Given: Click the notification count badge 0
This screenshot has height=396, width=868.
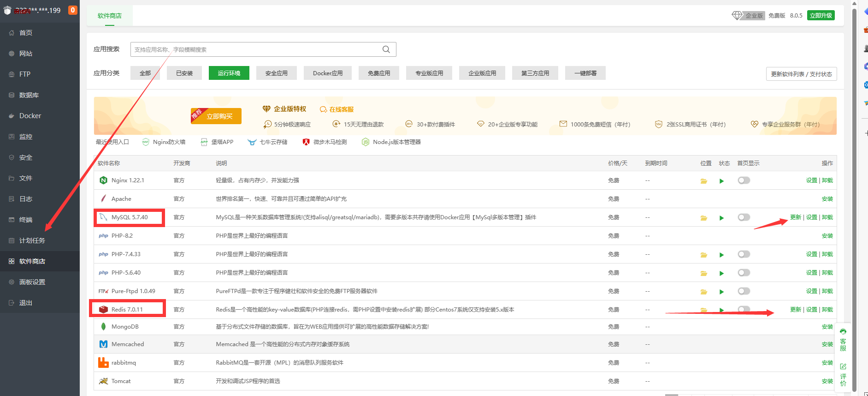Looking at the screenshot, I should (x=73, y=10).
